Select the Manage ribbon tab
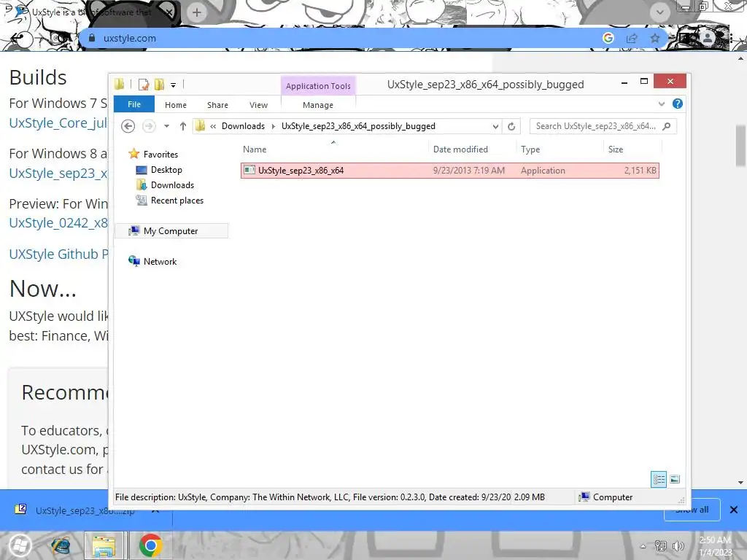The image size is (747, 560). pos(318,105)
